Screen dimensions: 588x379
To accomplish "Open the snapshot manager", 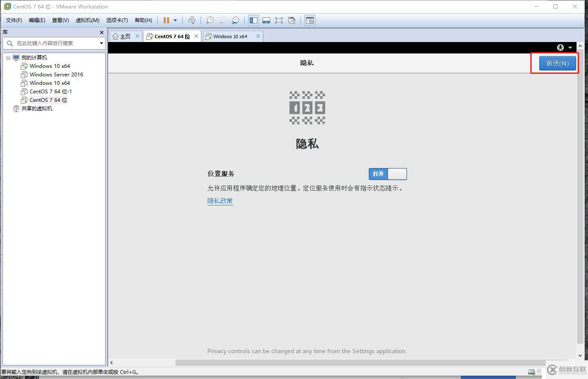I will (235, 20).
